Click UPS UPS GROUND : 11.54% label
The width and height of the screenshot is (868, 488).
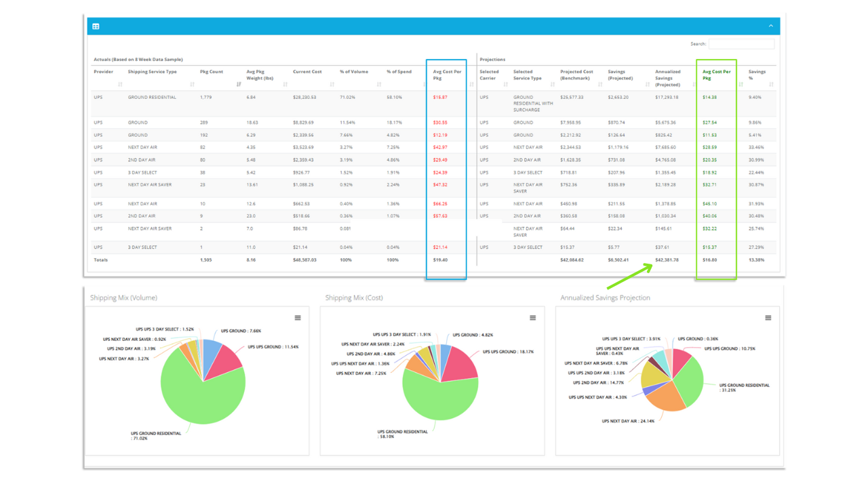[273, 347]
